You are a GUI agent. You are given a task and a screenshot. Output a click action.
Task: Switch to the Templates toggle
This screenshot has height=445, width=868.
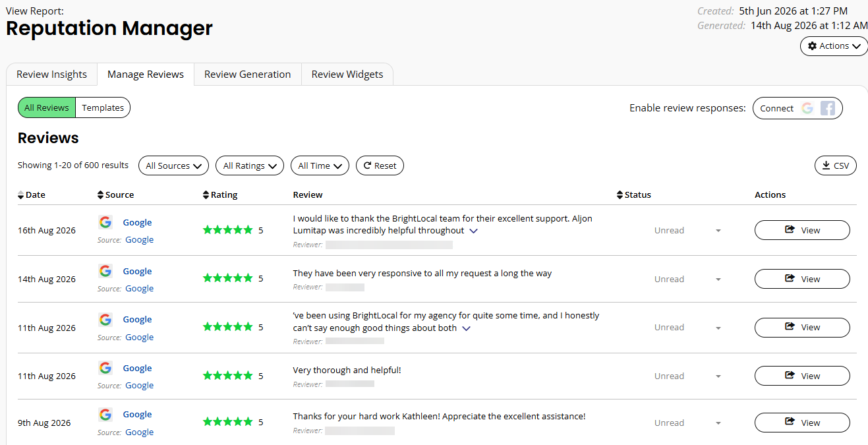point(103,108)
